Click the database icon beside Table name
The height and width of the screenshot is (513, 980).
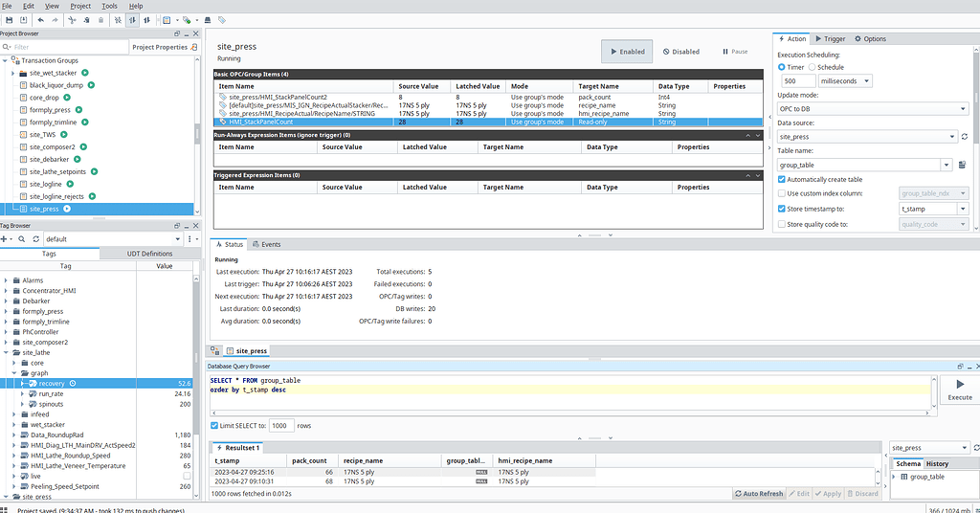[x=964, y=165]
